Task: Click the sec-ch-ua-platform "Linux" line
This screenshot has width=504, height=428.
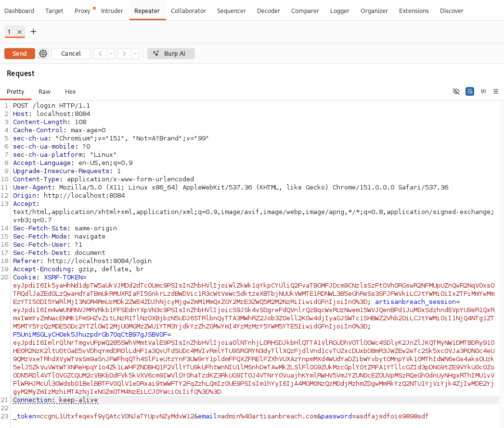Action: (x=65, y=155)
